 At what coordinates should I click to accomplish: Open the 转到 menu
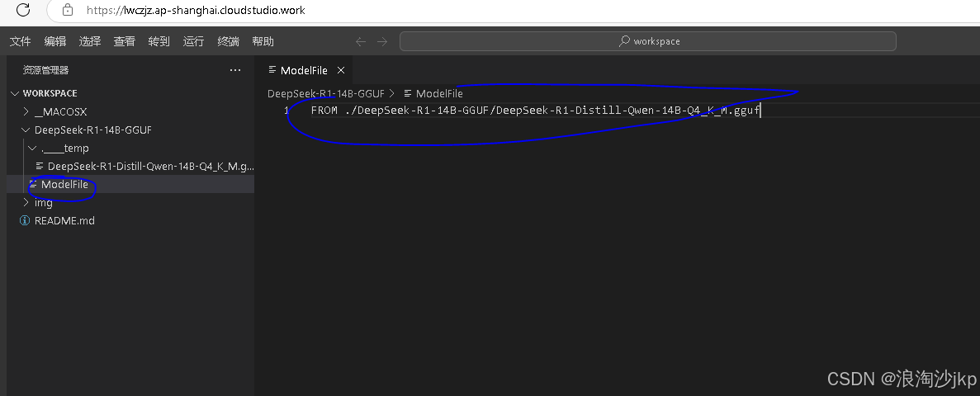pos(159,41)
